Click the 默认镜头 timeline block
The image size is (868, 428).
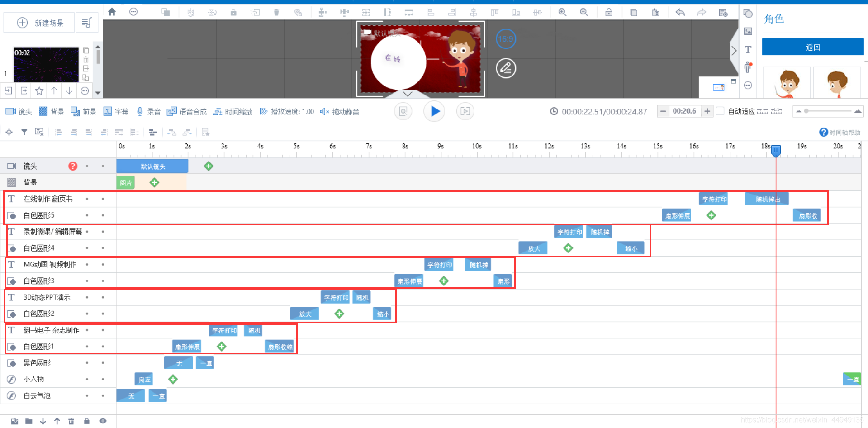(x=152, y=166)
